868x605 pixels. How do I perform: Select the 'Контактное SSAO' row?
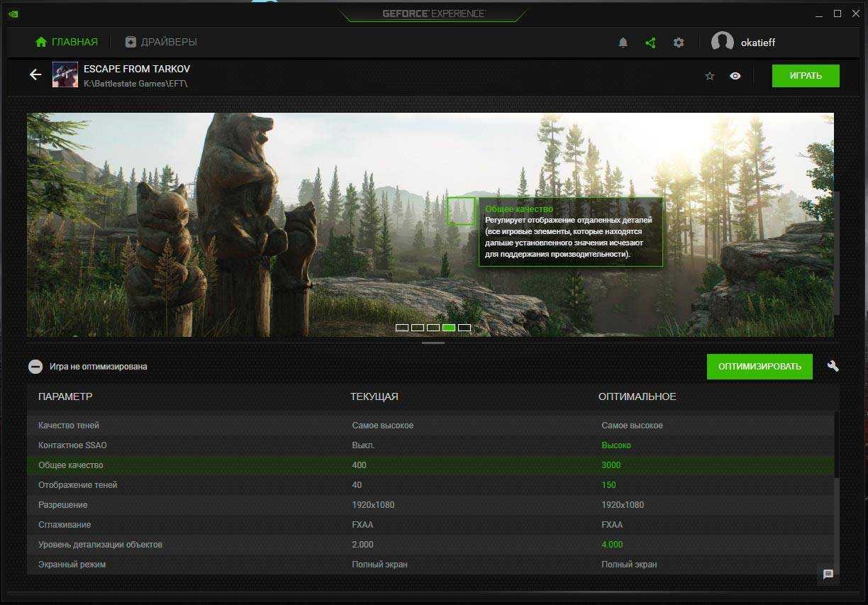pos(430,445)
